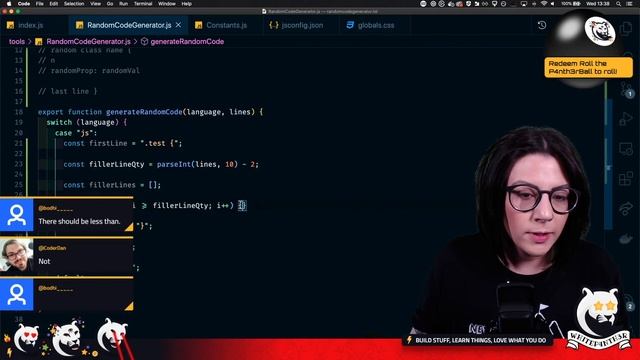Expand the RandomCodeGenerator.js breadcrumb
The image size is (640, 360).
[x=88, y=42]
